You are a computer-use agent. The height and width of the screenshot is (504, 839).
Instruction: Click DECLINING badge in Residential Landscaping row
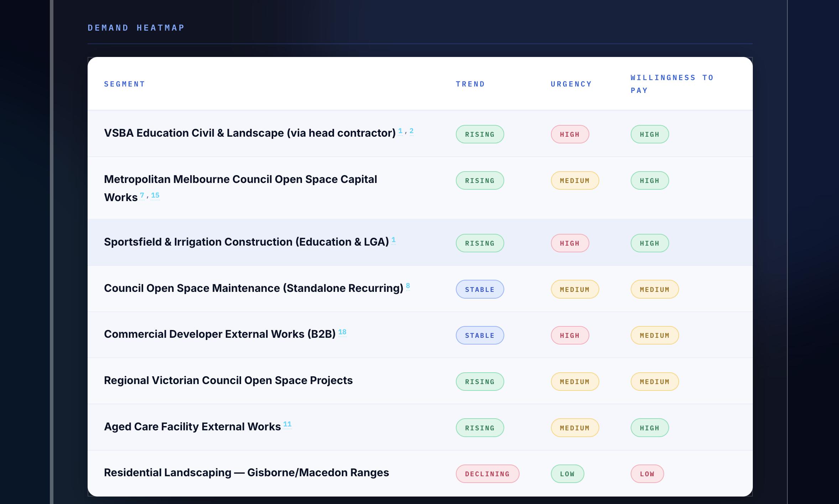click(488, 474)
